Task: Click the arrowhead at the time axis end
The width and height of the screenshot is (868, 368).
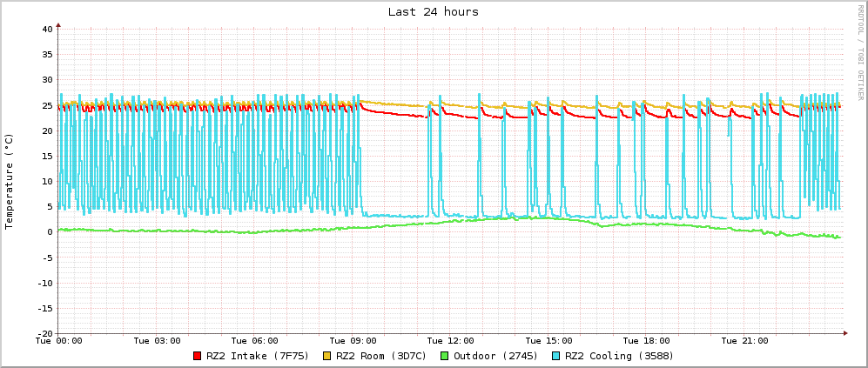Action: 845,333
